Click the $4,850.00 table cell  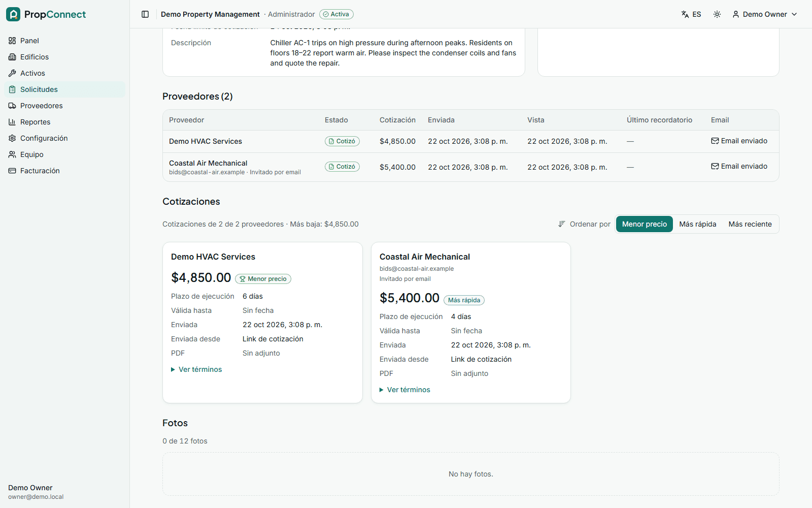(x=397, y=141)
